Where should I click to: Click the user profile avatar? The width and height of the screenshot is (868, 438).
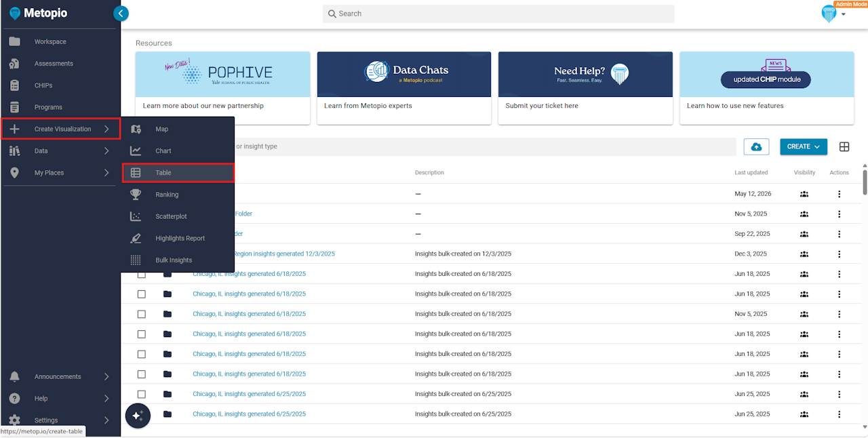coord(829,14)
